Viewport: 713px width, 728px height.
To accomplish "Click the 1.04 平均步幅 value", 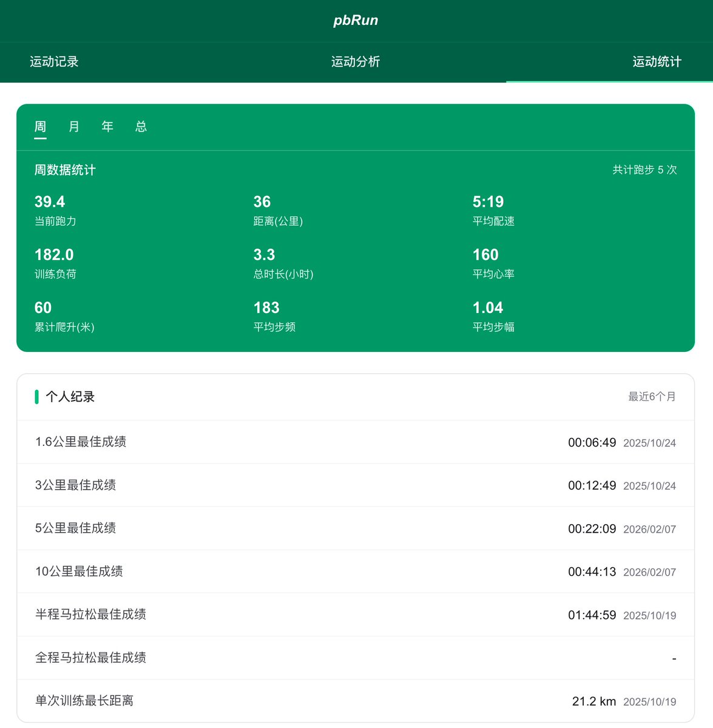I will point(488,308).
